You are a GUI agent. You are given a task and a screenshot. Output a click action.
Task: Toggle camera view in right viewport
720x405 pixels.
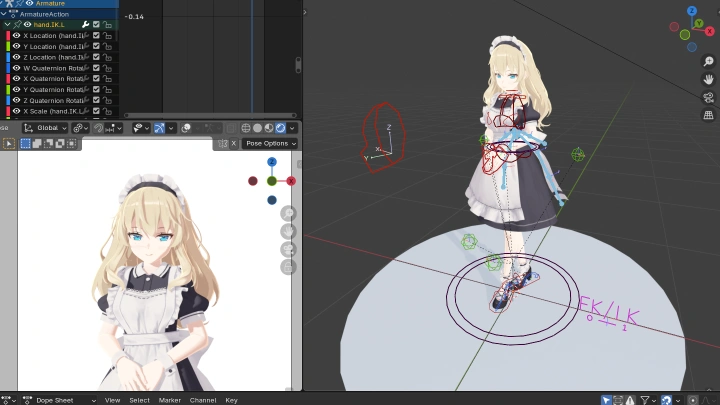coord(707,97)
